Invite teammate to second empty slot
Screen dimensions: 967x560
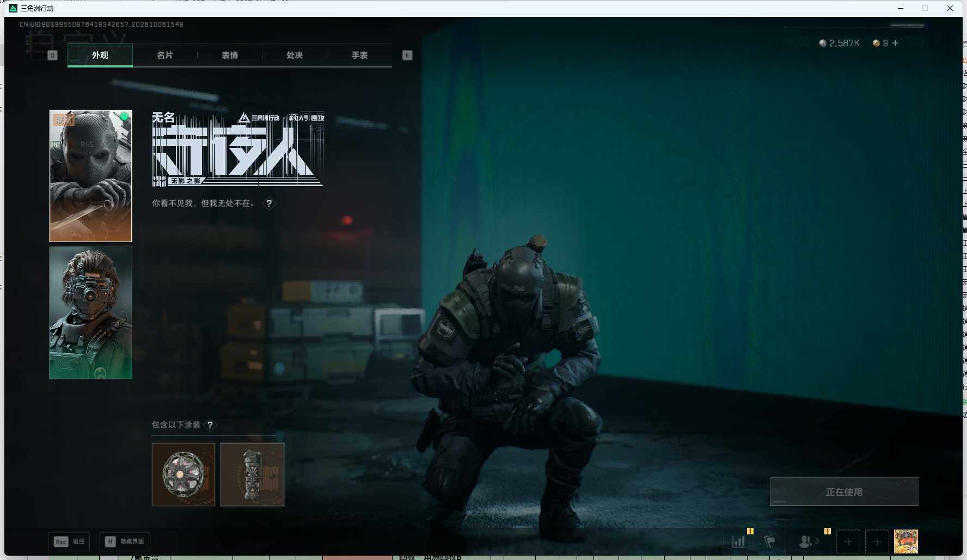pyautogui.click(x=877, y=541)
